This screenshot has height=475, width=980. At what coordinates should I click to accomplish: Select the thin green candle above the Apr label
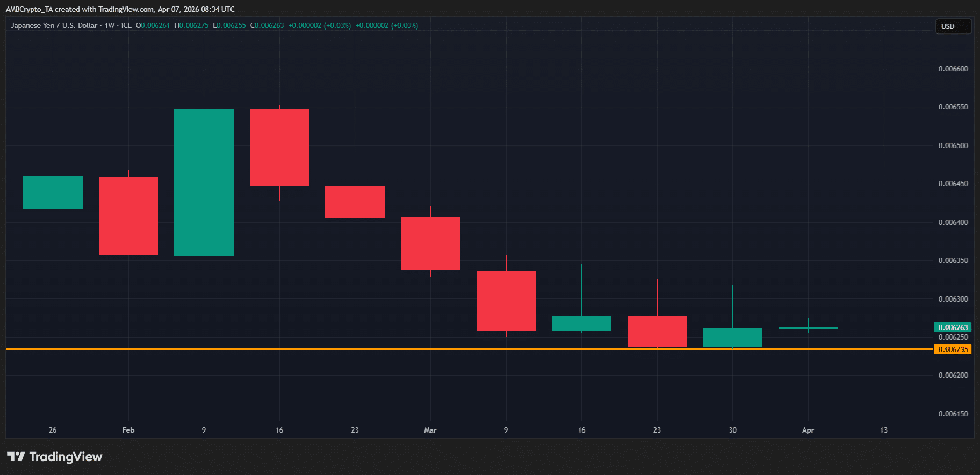pyautogui.click(x=808, y=327)
